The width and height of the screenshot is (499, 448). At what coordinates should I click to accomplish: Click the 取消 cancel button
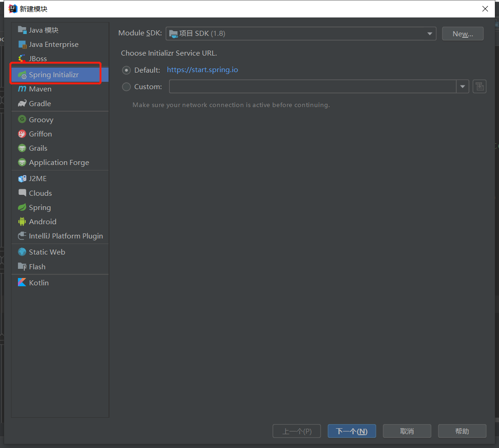click(407, 431)
